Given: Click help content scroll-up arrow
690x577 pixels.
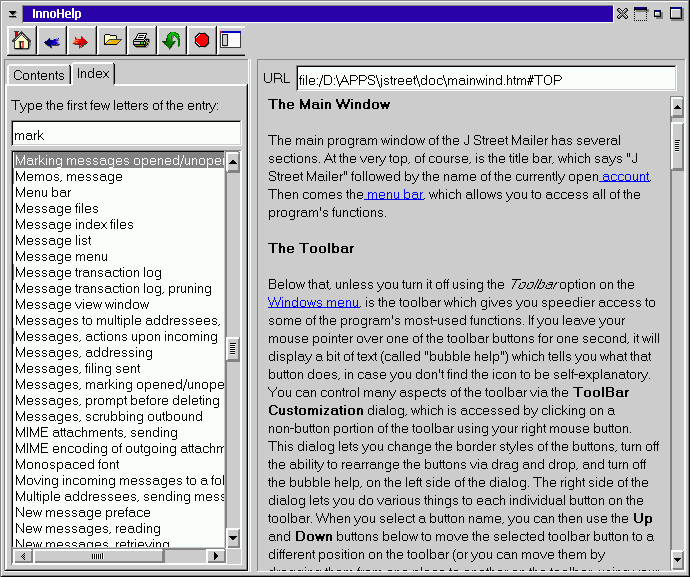Looking at the screenshot, I should [x=677, y=107].
